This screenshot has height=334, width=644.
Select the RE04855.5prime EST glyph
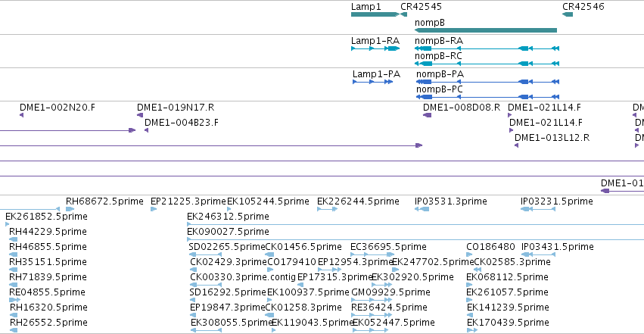[x=14, y=300]
